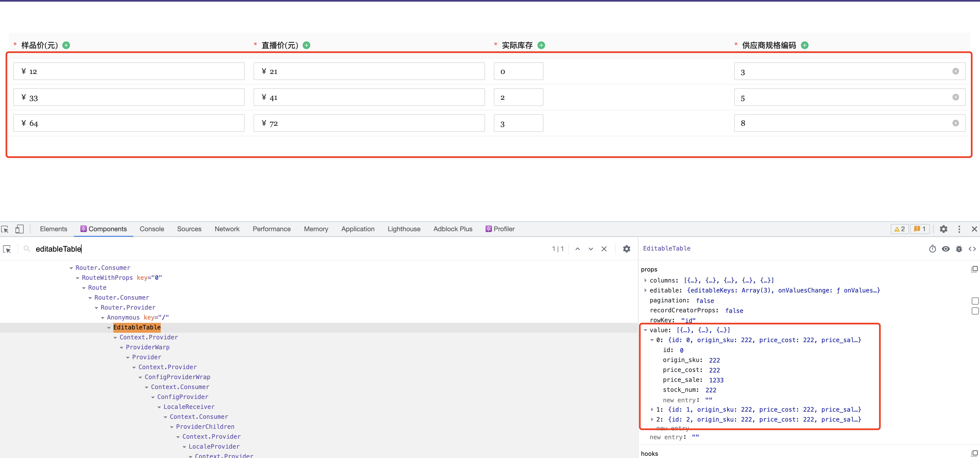The image size is (980, 458).
Task: Click the stock input containing value 2
Action: pyautogui.click(x=518, y=97)
